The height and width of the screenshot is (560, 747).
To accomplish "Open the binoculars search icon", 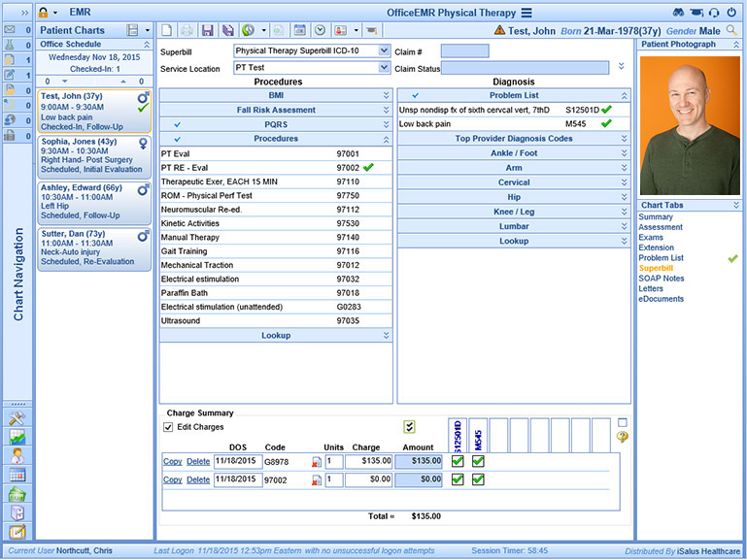I will click(678, 13).
